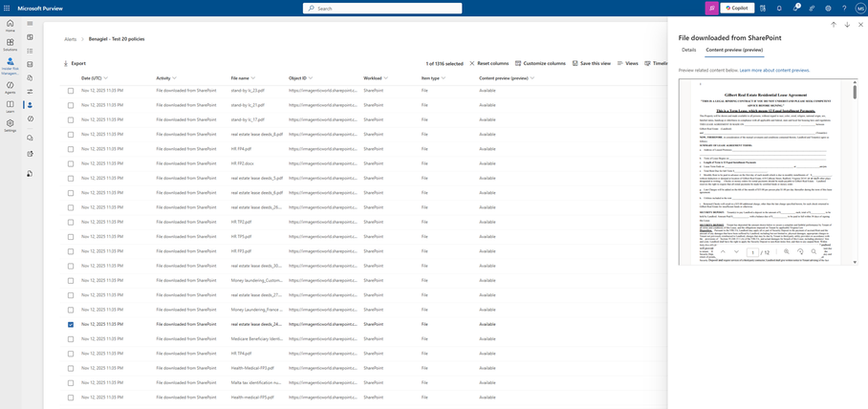Select Content preview (preview) tab
This screenshot has height=409, width=868.
coord(734,50)
